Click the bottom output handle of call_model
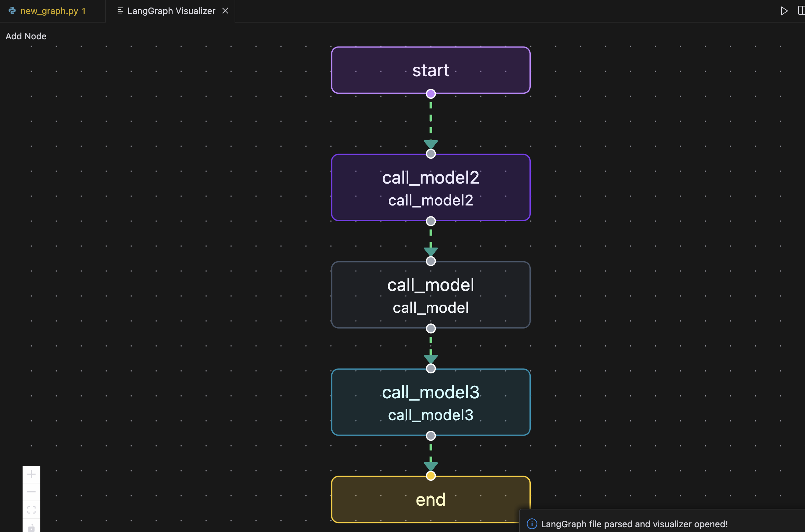Screen dimensions: 805x532 tap(431, 329)
